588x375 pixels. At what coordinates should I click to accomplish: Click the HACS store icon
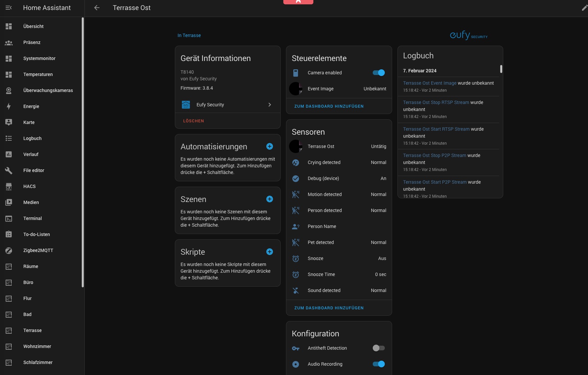9,186
